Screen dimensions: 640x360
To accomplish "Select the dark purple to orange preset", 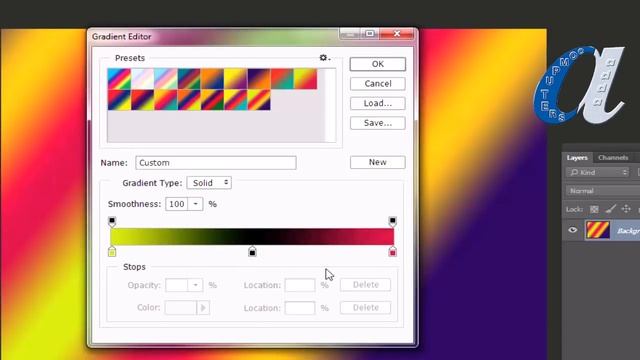I will pyautogui.click(x=259, y=79).
